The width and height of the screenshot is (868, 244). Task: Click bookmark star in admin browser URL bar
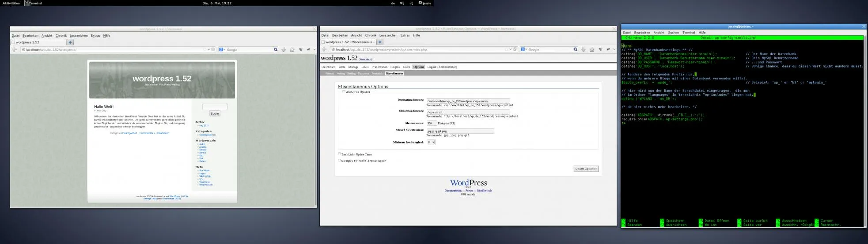(506, 49)
